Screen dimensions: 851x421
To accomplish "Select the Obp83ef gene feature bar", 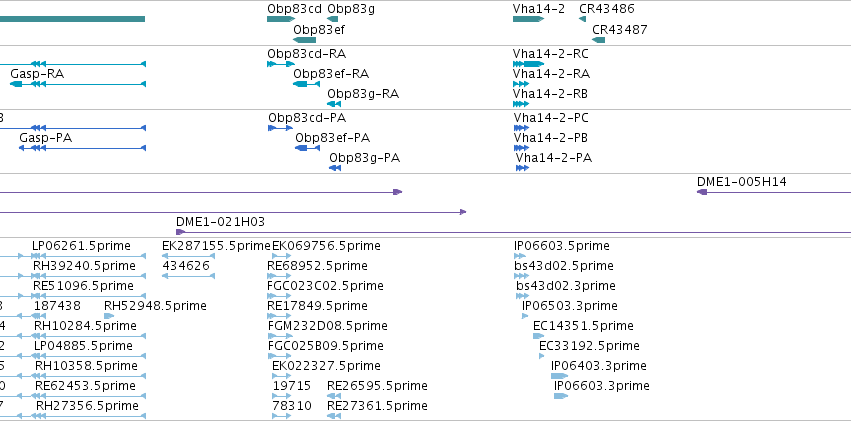I will coord(304,40).
